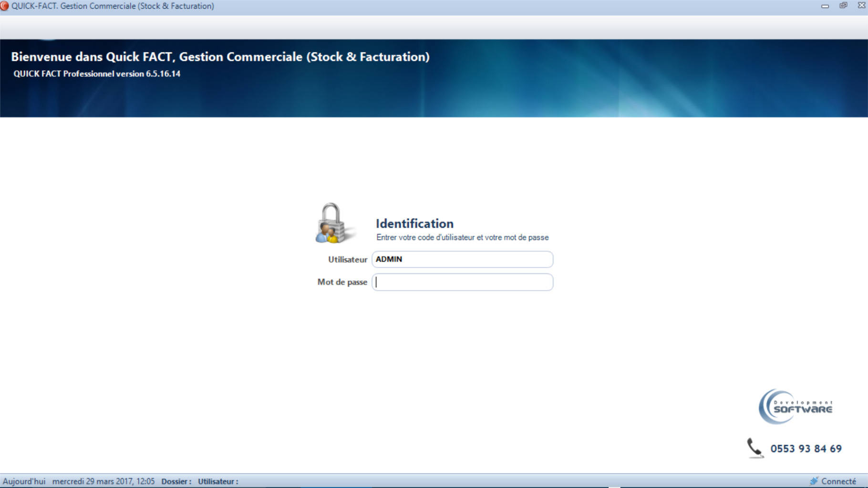Focus the Mot de passe password field
This screenshot has width=868, height=488.
click(462, 282)
